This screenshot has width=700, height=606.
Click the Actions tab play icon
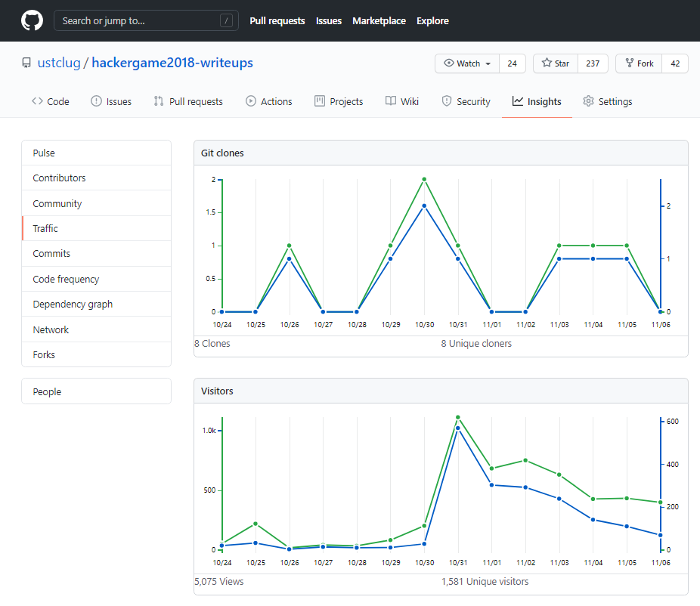[251, 101]
